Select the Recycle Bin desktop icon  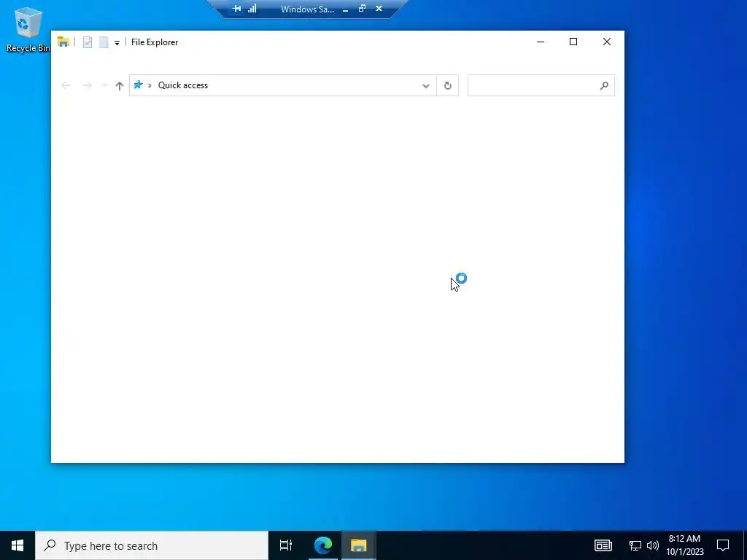pos(28,29)
